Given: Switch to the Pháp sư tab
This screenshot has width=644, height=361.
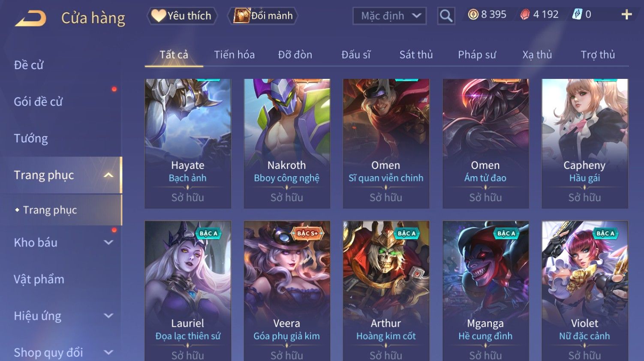Looking at the screenshot, I should (477, 55).
